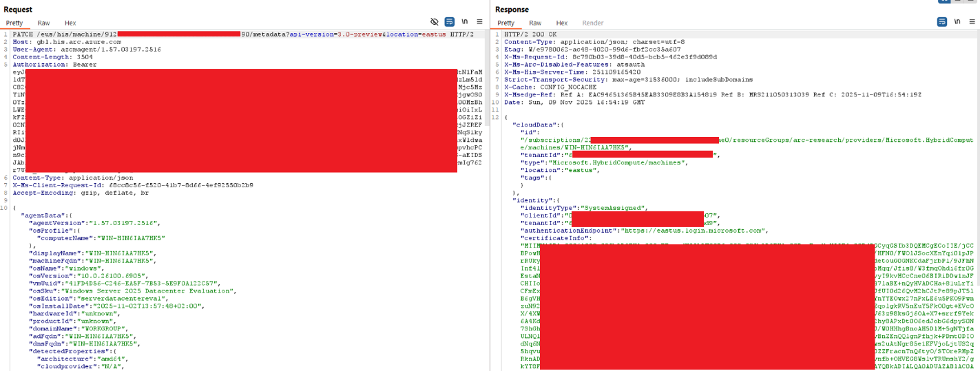The width and height of the screenshot is (980, 371).
Task: Toggle word wrap in the Response panel
Action: (x=941, y=22)
